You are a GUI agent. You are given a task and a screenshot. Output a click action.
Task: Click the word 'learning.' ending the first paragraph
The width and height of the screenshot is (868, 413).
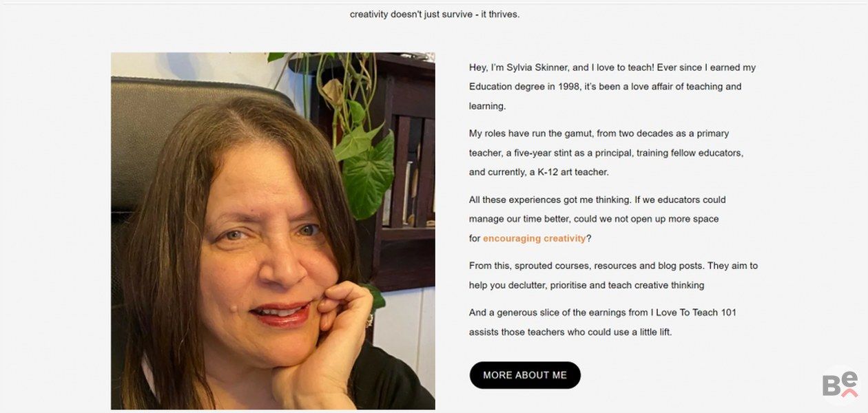(x=487, y=106)
